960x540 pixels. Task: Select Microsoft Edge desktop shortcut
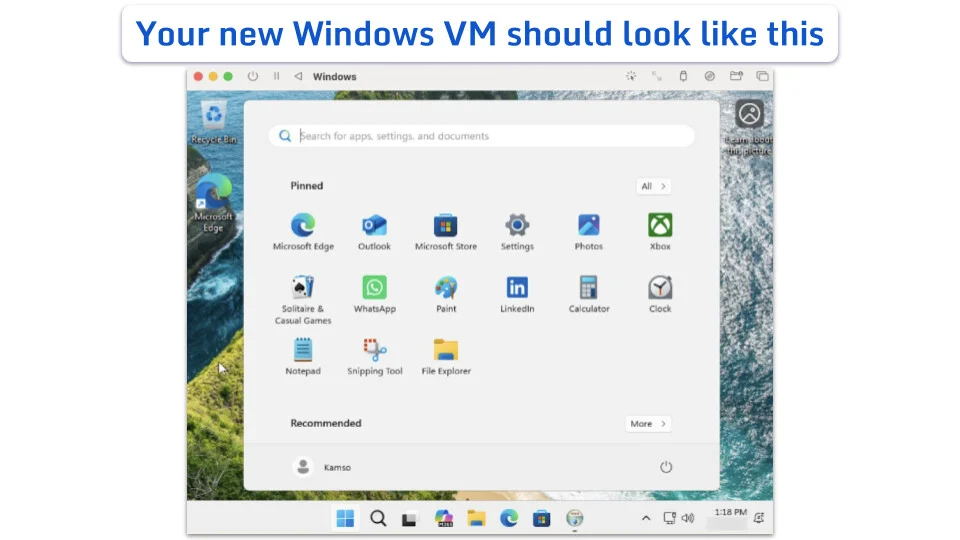click(x=213, y=203)
